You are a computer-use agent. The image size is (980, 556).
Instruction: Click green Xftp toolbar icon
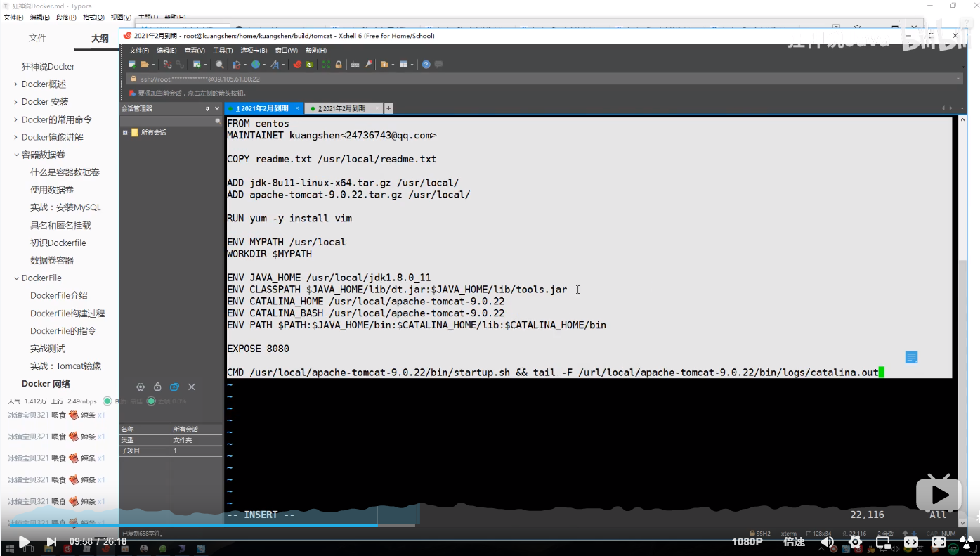click(310, 64)
